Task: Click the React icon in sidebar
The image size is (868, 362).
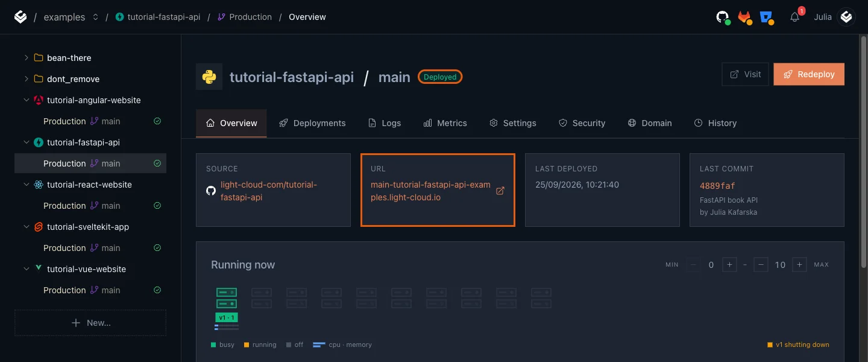Action: 39,185
